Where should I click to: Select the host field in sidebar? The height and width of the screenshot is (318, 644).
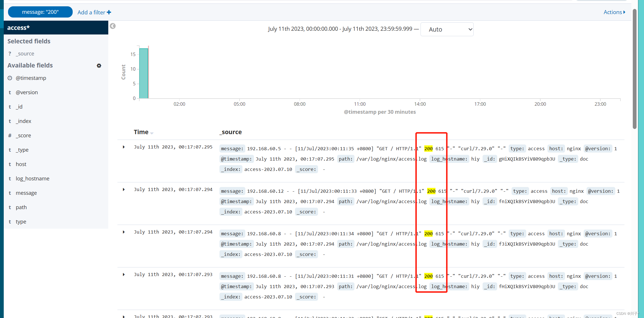[x=21, y=164]
